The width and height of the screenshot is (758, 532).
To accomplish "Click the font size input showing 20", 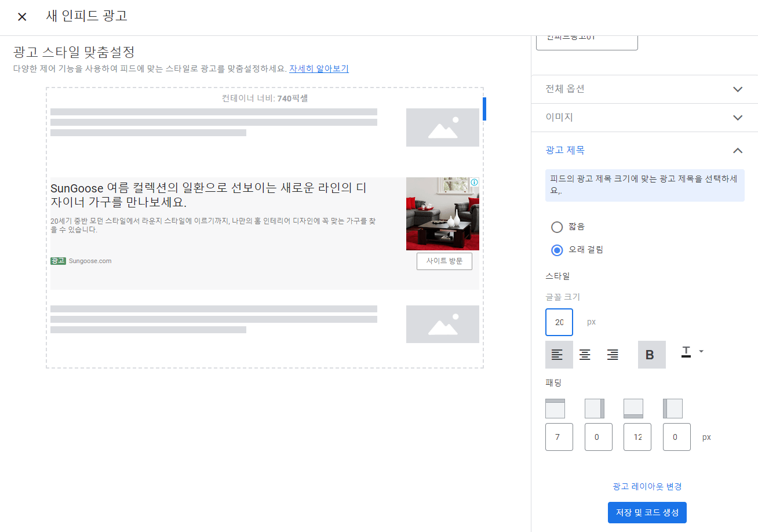I will 559,322.
